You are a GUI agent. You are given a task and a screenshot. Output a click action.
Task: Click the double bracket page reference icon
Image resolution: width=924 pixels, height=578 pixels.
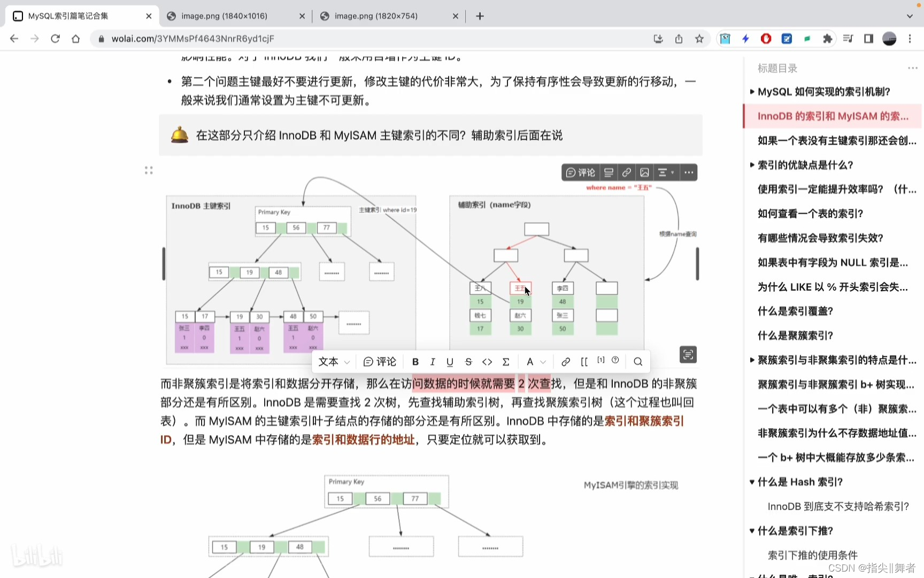(584, 362)
